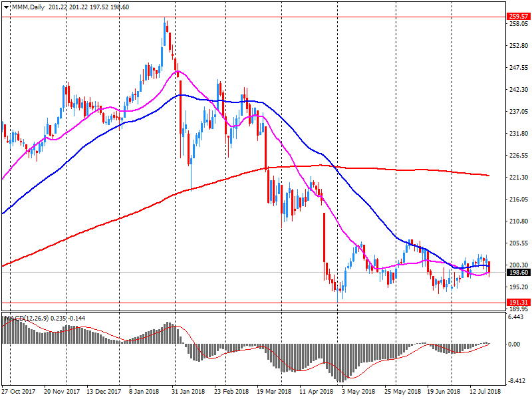Select the MACD(12,26,9) indicator label
Viewport: 532px width, 399px height.
click(x=27, y=319)
